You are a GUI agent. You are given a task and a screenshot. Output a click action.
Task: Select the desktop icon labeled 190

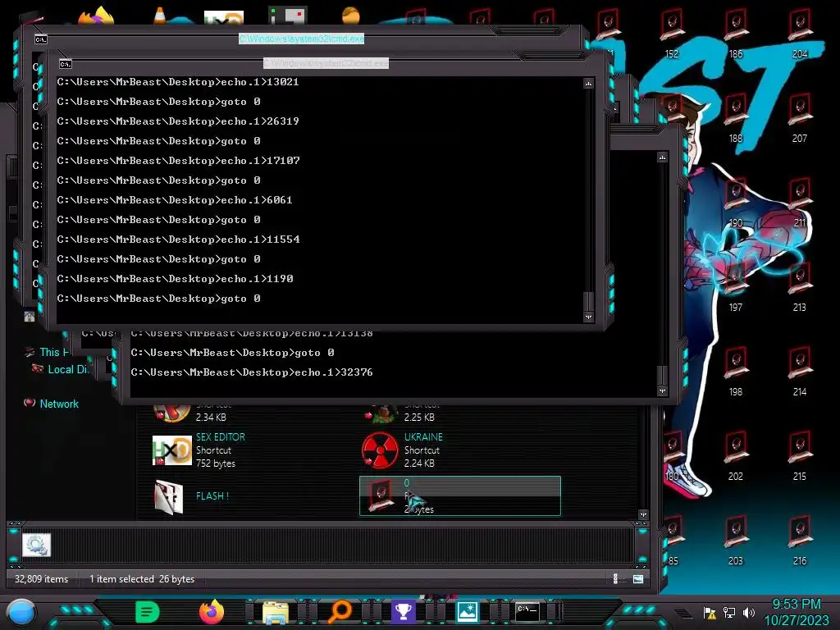click(x=736, y=203)
